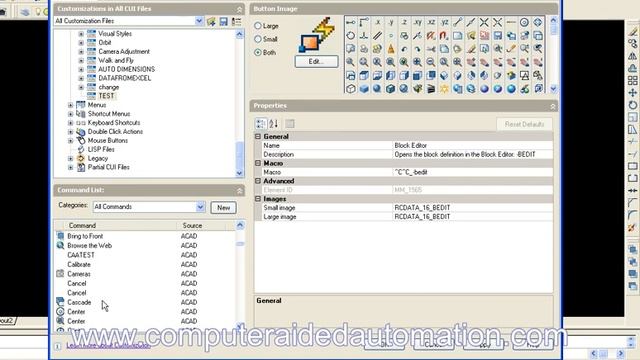The height and width of the screenshot is (360, 640).
Task: Select the Small button image size option
Action: point(258,39)
